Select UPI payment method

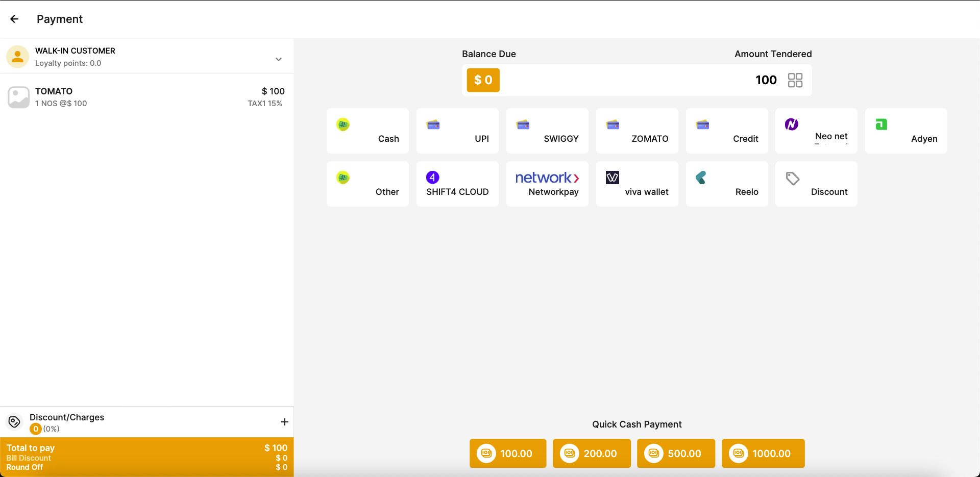tap(457, 131)
